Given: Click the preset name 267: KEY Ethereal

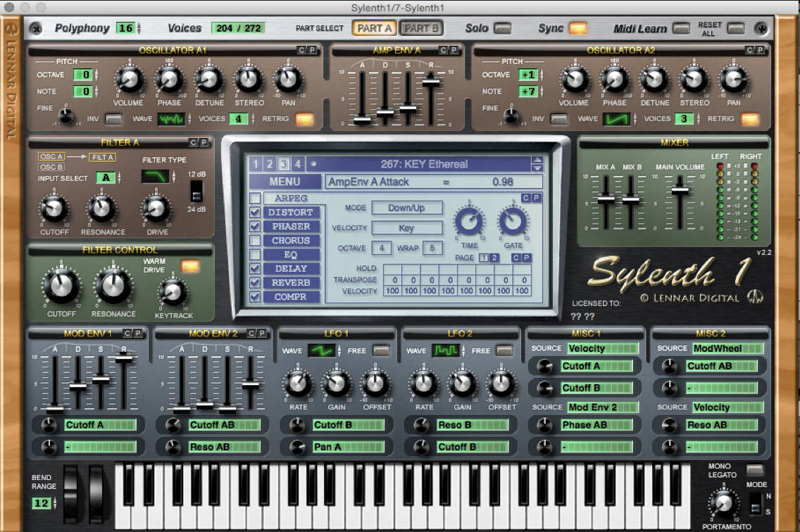Looking at the screenshot, I should click(x=424, y=164).
